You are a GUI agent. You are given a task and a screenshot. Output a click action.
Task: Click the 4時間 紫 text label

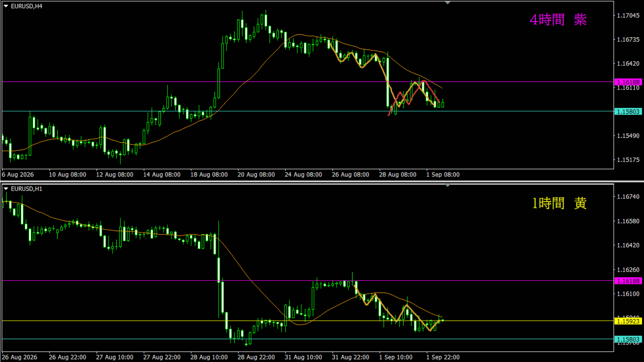click(x=558, y=20)
